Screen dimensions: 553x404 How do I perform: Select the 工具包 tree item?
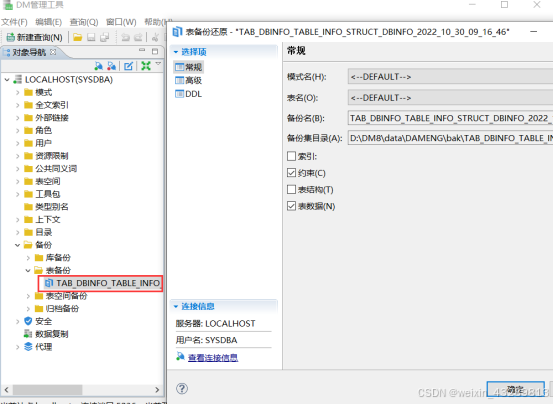click(48, 194)
